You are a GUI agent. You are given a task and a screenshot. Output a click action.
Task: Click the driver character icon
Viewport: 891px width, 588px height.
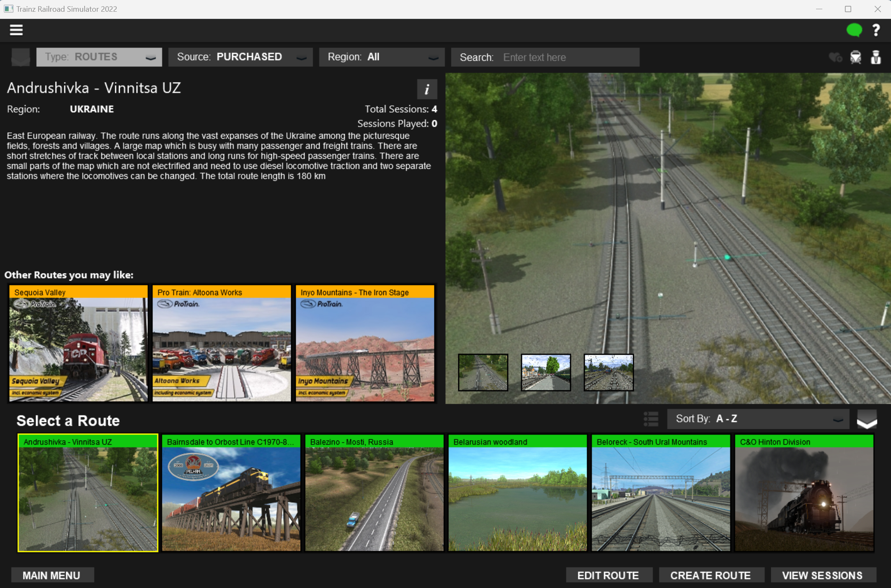[876, 57]
